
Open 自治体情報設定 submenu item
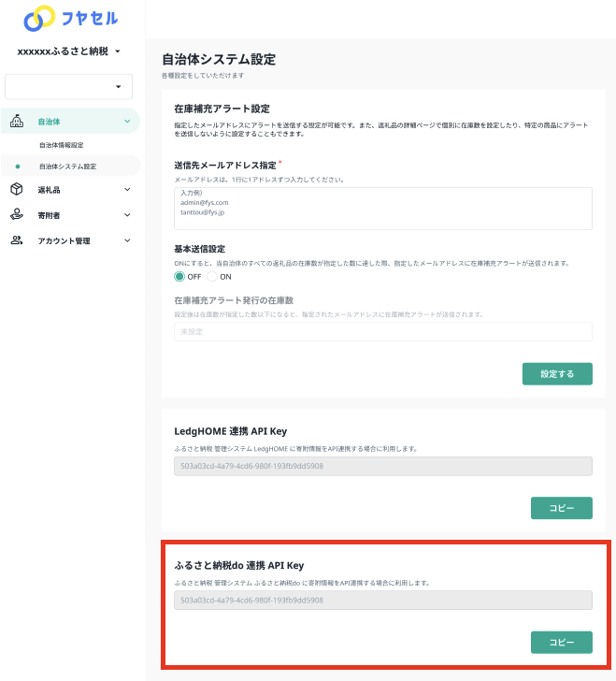point(62,145)
